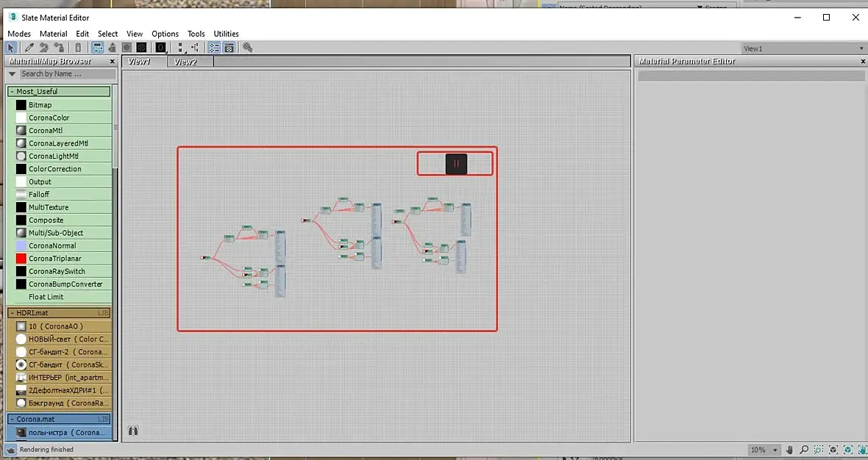Toggle Parameter Editor panel button
This screenshot has width=868, height=460.
229,48
